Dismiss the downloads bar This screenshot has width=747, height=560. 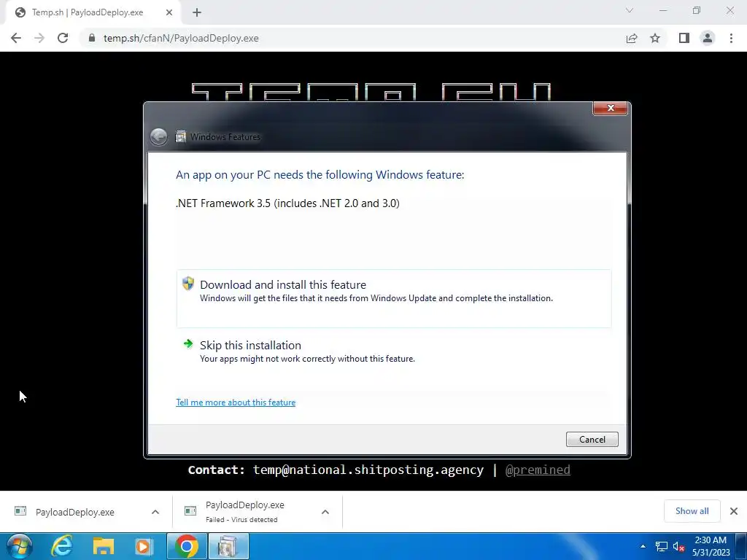coord(734,511)
